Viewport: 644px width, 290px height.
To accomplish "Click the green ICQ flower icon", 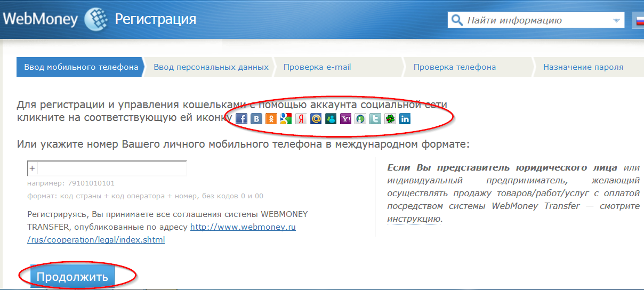I will pos(390,119).
